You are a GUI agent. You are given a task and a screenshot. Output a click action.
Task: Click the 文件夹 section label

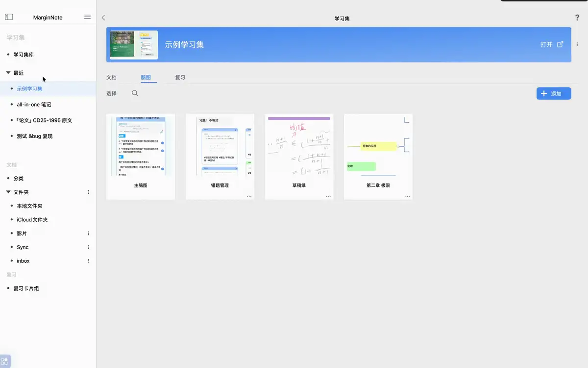click(x=21, y=192)
